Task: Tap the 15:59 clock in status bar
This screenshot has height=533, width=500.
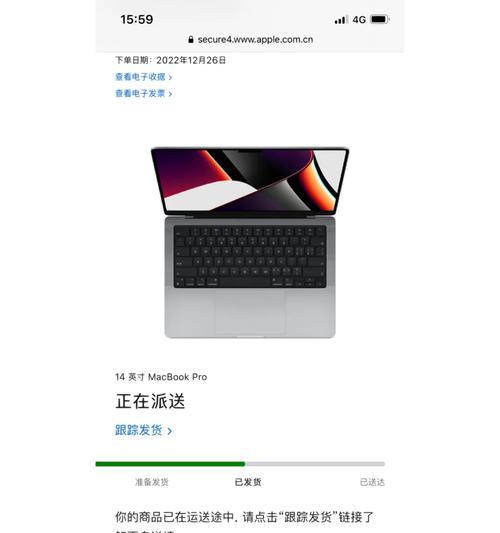Action: (137, 19)
